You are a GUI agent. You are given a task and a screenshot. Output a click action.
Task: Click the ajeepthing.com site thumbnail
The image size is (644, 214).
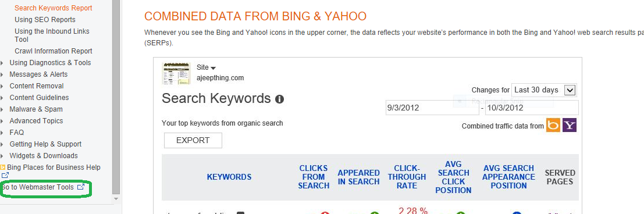(176, 73)
